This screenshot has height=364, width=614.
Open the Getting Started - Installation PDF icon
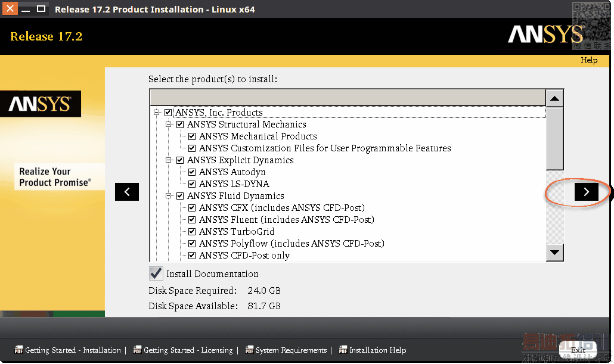[18, 350]
